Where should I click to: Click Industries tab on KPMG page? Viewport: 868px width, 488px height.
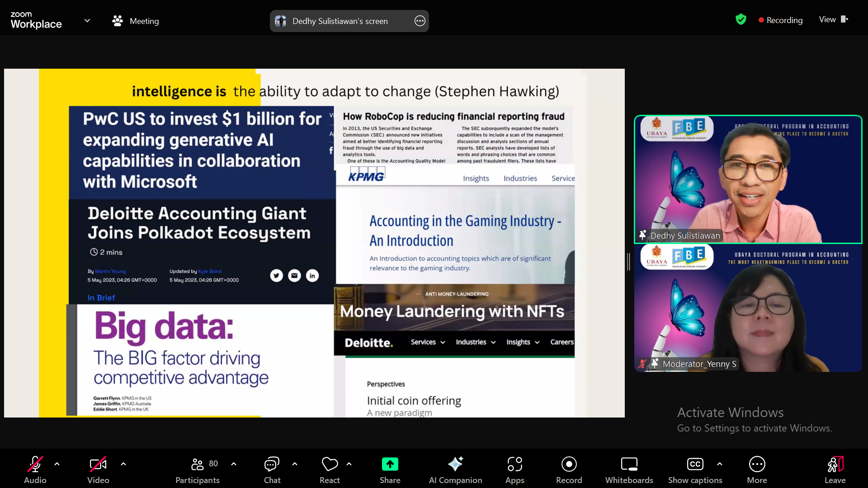[520, 178]
